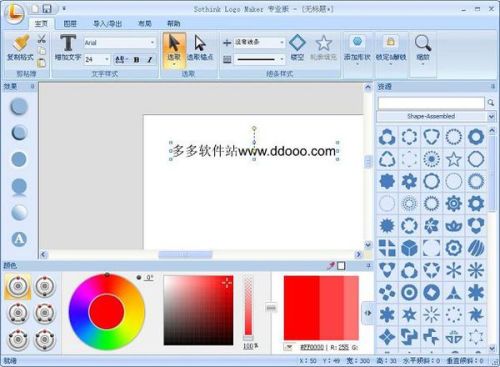The image size is (500, 367).
Task: Select the ddooo.com text object on canvas
Action: coord(254,151)
